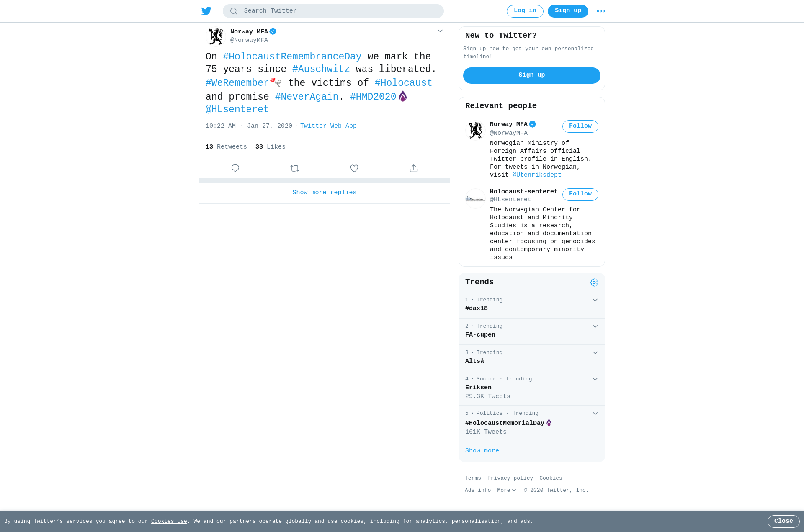Screen dimensions: 804x532
Task: Open the reply speech bubble icon
Action: 235,168
